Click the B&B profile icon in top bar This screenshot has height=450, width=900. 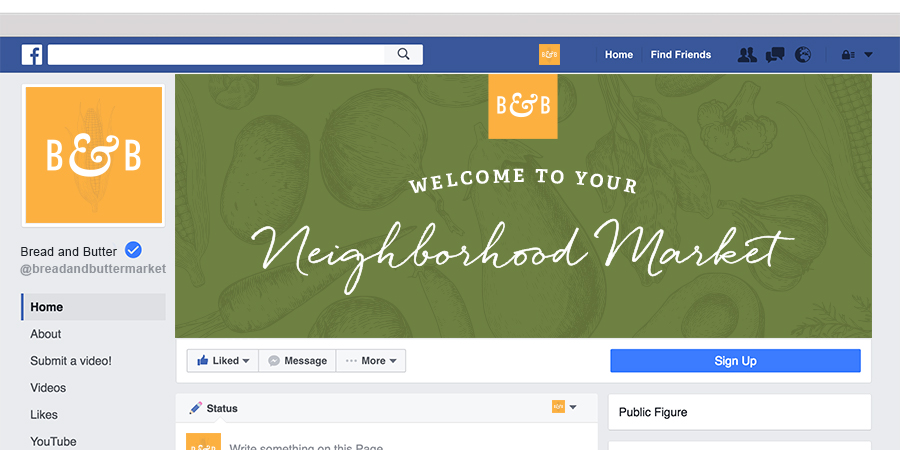point(549,55)
